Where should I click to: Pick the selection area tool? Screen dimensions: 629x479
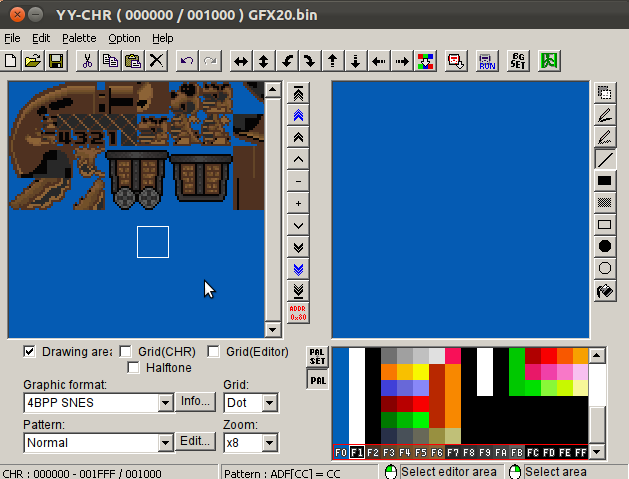(605, 93)
